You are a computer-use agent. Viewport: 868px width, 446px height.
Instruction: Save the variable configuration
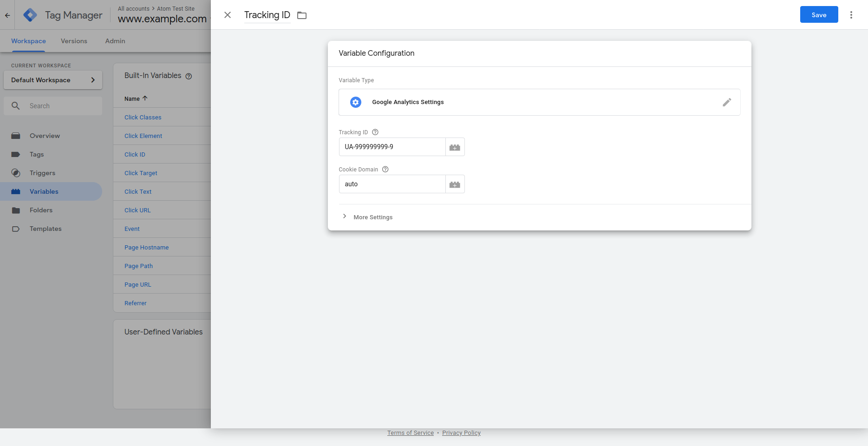(818, 15)
